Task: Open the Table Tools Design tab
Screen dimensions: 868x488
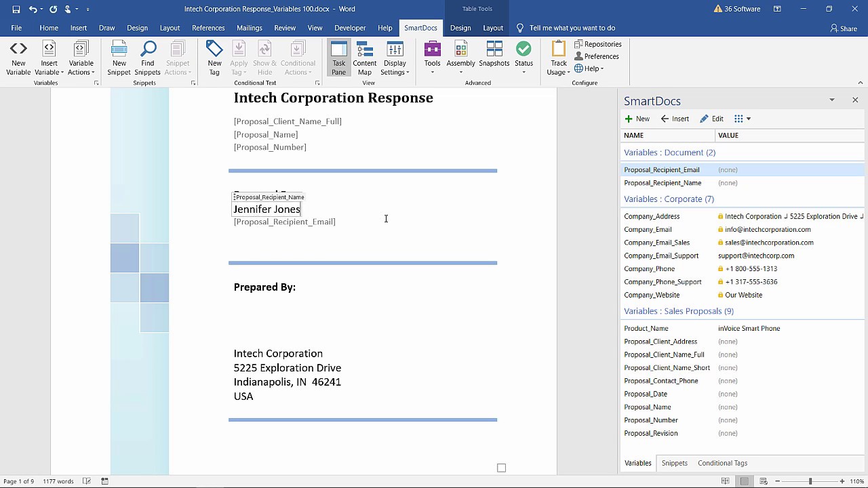Action: tap(460, 28)
